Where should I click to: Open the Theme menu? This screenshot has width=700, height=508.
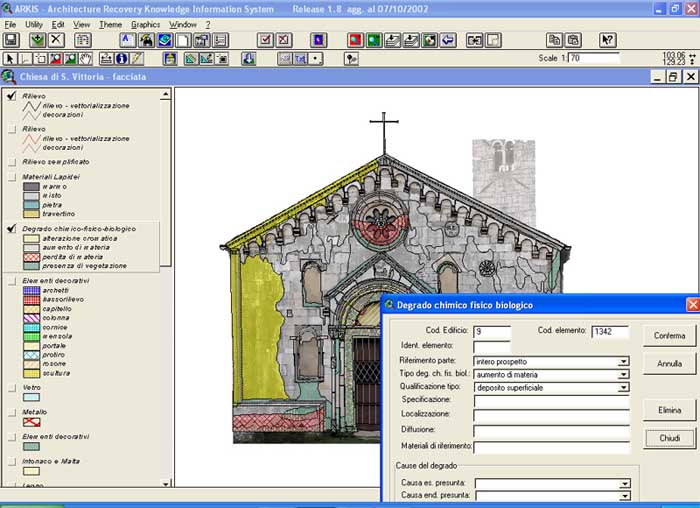pos(110,23)
